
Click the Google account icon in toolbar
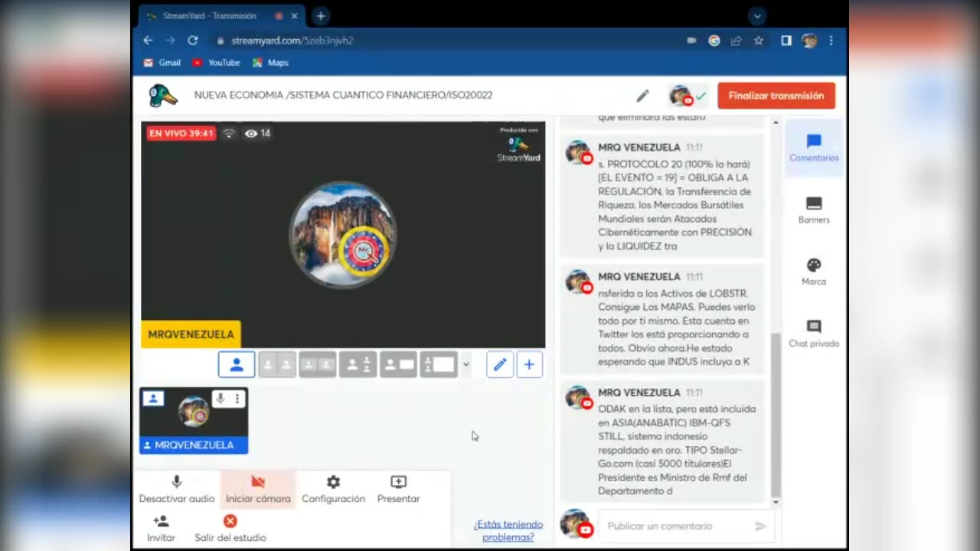click(714, 41)
